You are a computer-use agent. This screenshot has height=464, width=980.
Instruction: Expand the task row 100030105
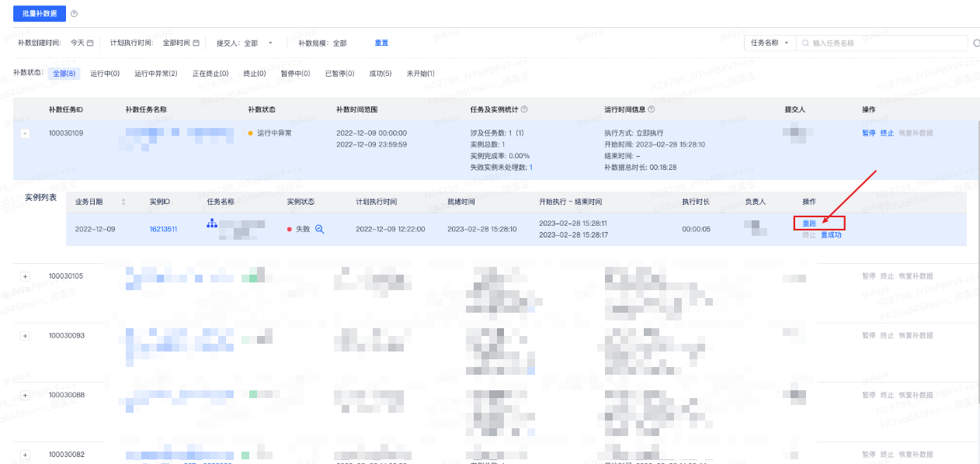point(25,276)
